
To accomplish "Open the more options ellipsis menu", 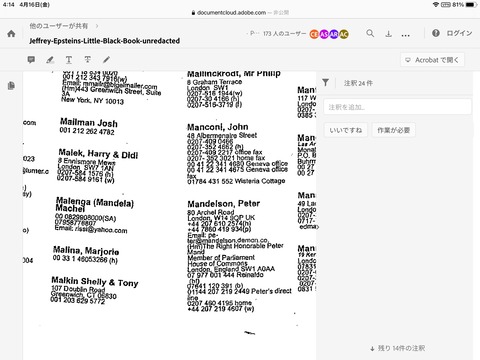I will pos(405,35).
